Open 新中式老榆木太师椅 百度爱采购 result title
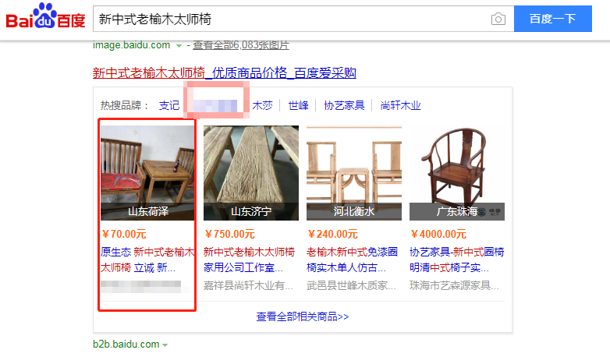 coord(225,72)
